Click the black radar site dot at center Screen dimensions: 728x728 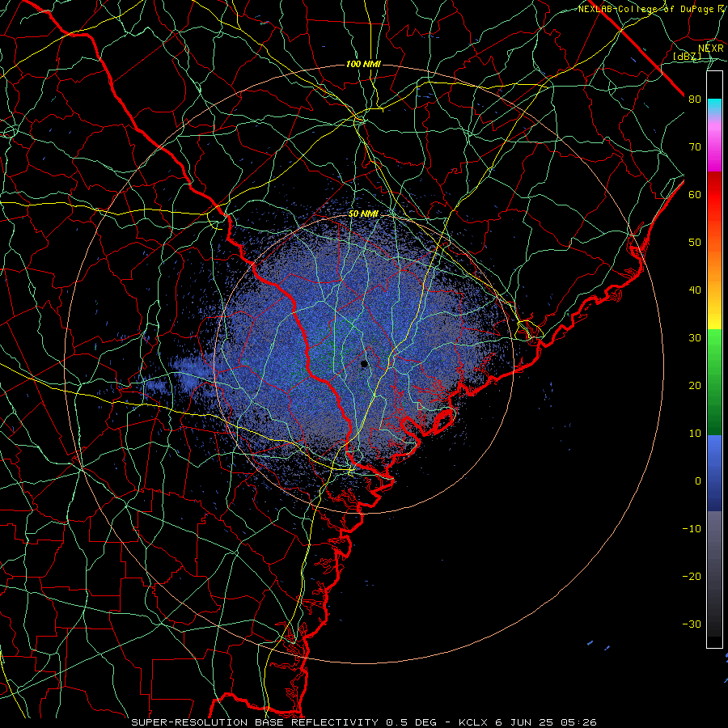tap(364, 364)
